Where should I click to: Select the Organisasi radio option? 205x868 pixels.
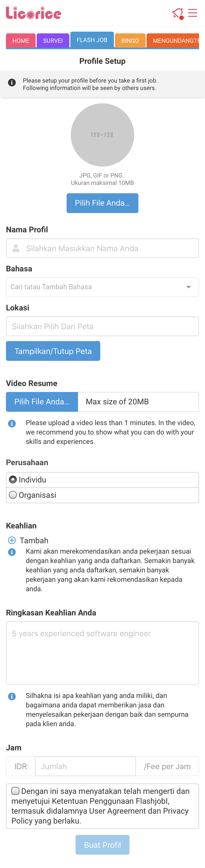13,495
